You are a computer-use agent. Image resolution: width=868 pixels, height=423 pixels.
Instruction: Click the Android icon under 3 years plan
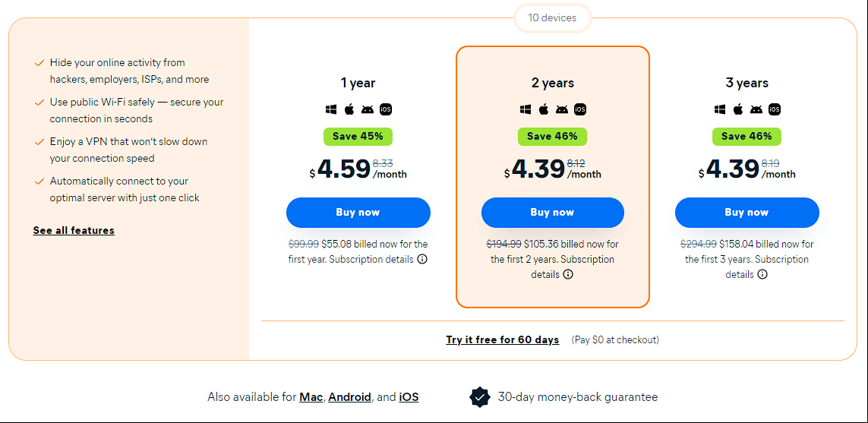point(756,109)
